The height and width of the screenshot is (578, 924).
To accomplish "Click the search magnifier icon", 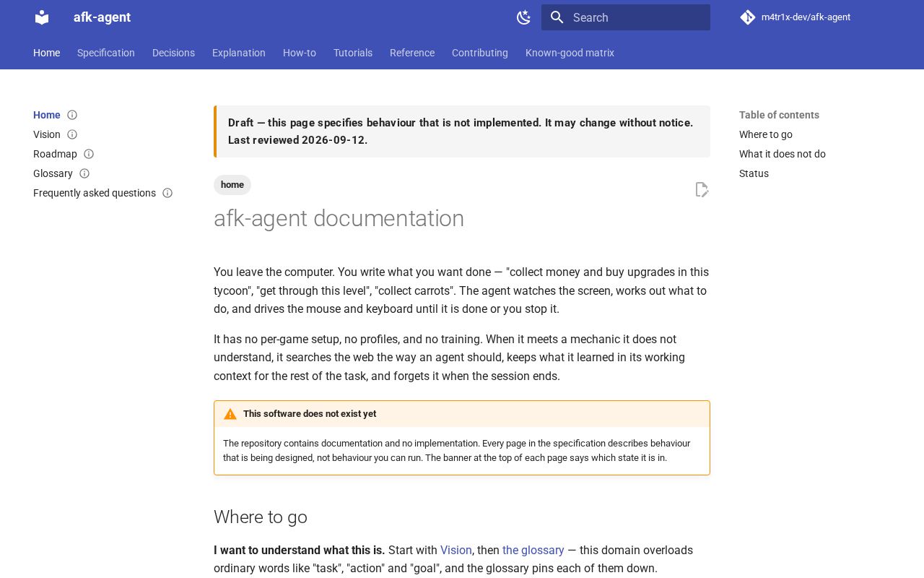I will [x=557, y=17].
